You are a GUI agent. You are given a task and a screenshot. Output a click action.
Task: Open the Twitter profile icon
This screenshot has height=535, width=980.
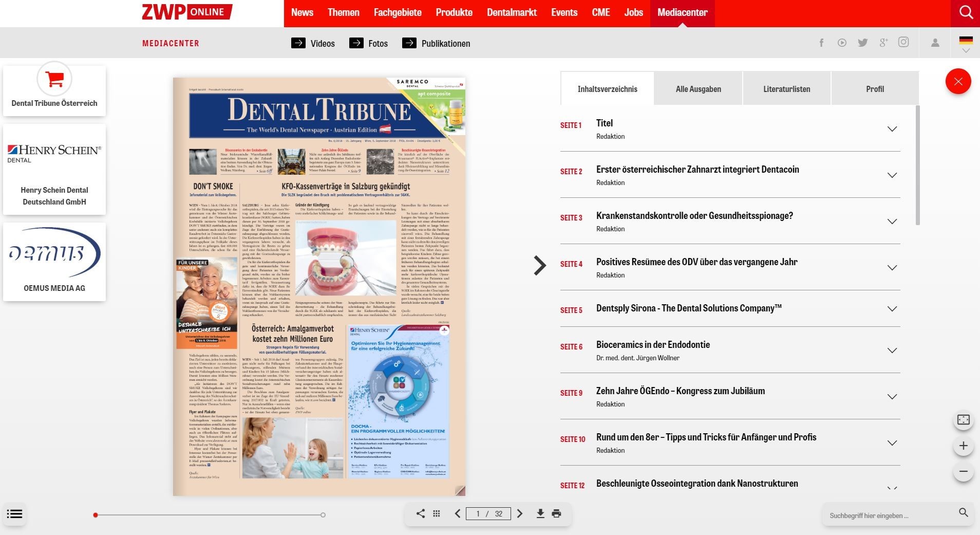(x=862, y=43)
